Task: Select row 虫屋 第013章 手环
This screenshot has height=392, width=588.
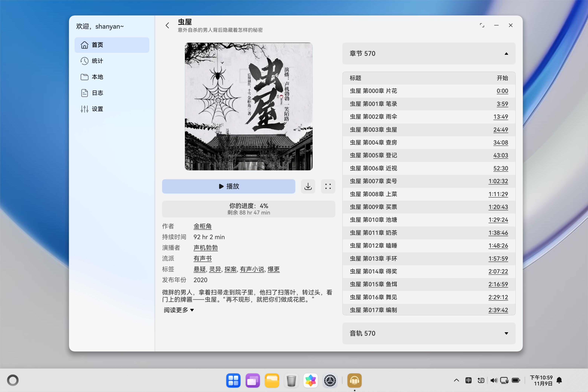Action: point(429,259)
